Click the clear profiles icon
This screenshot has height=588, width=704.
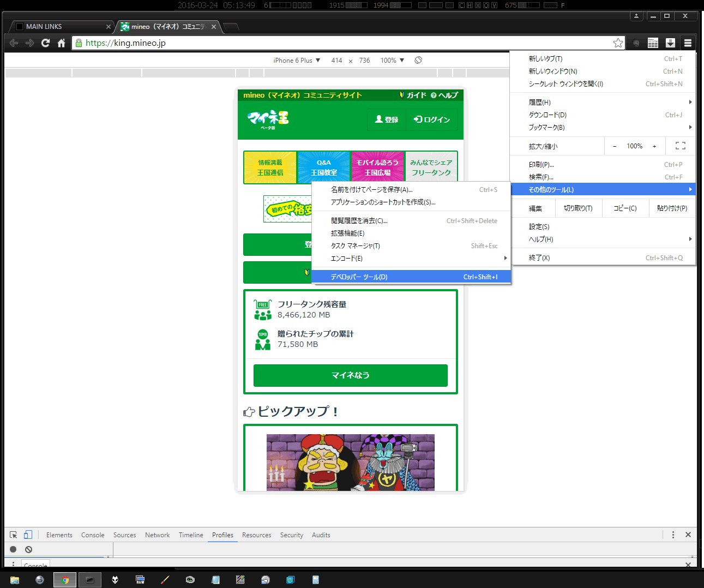[x=28, y=549]
